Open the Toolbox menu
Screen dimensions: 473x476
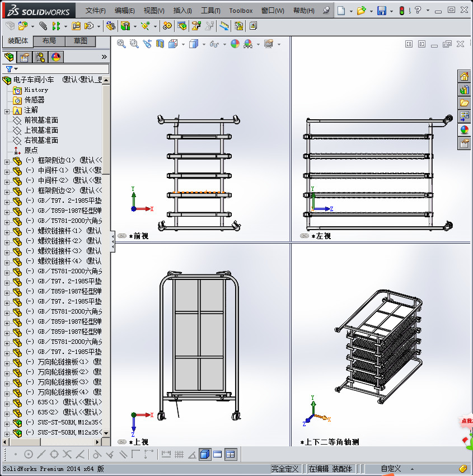[241, 11]
